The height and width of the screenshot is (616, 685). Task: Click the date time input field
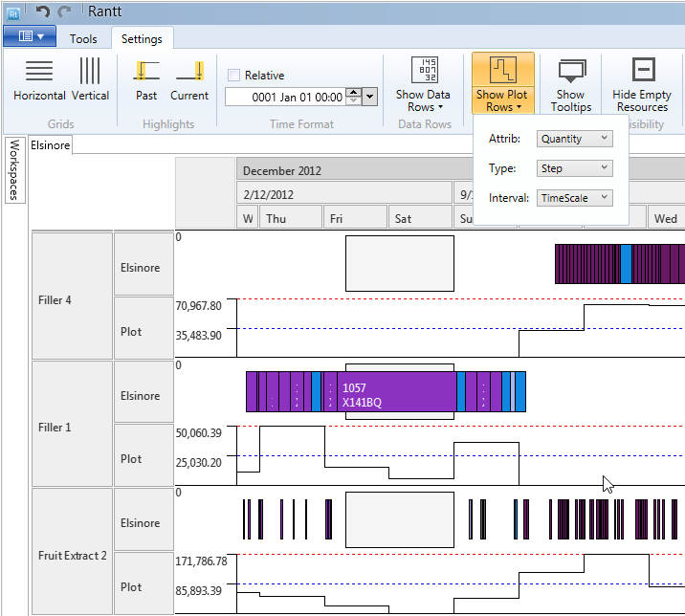[284, 97]
